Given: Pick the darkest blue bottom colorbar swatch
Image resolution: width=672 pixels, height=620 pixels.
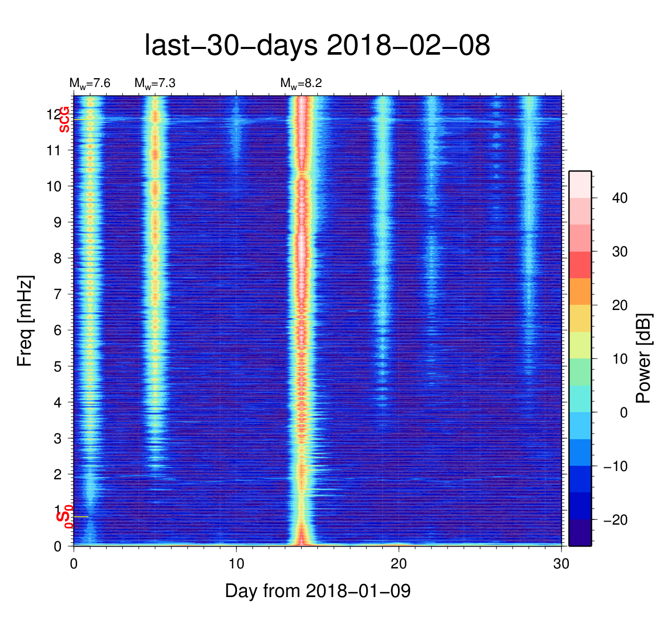Looking at the screenshot, I should point(580,532).
